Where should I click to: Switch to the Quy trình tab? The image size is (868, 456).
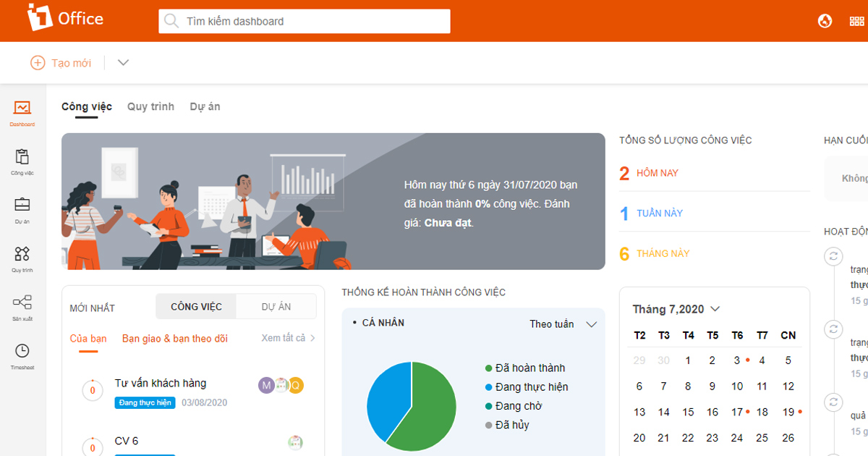150,106
